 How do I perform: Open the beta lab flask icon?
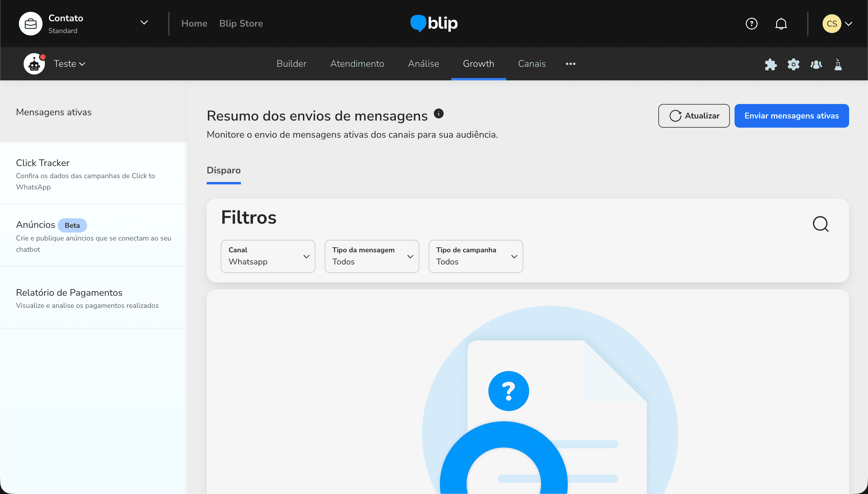[838, 64]
